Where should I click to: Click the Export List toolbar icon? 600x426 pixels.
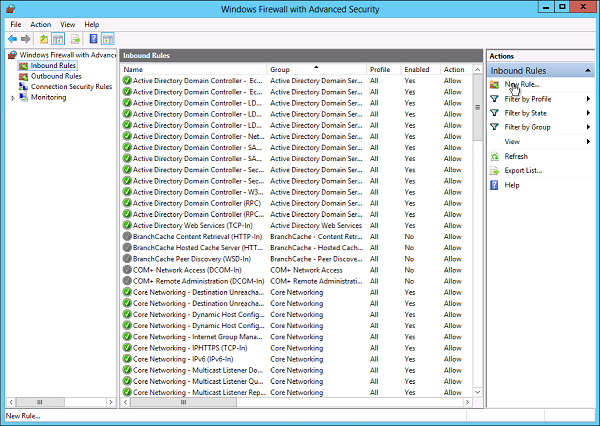click(x=75, y=39)
